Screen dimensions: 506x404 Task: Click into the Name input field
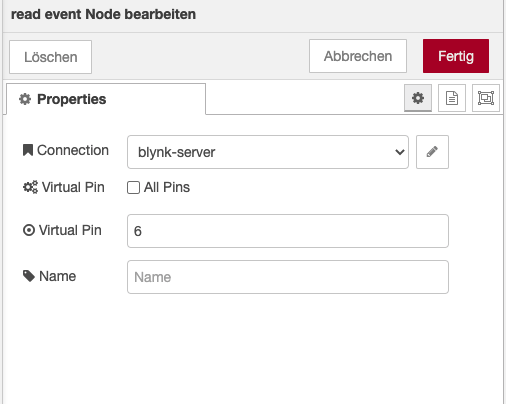click(x=288, y=277)
